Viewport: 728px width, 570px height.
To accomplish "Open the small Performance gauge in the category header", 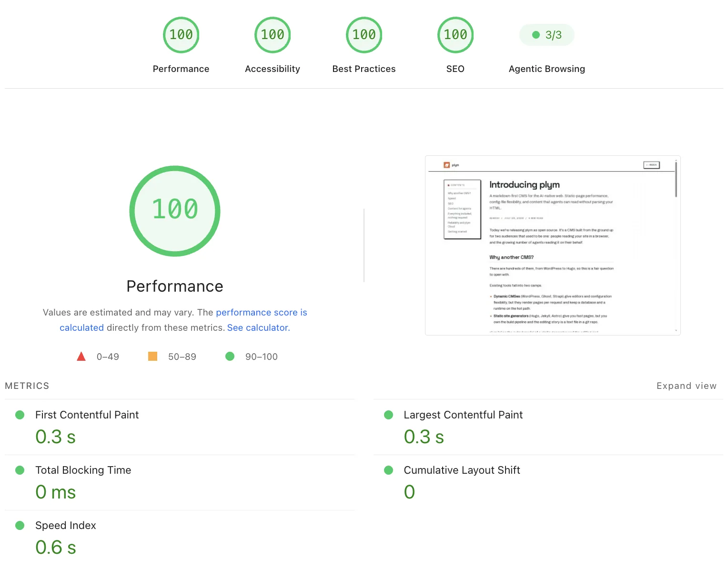I will [x=181, y=35].
